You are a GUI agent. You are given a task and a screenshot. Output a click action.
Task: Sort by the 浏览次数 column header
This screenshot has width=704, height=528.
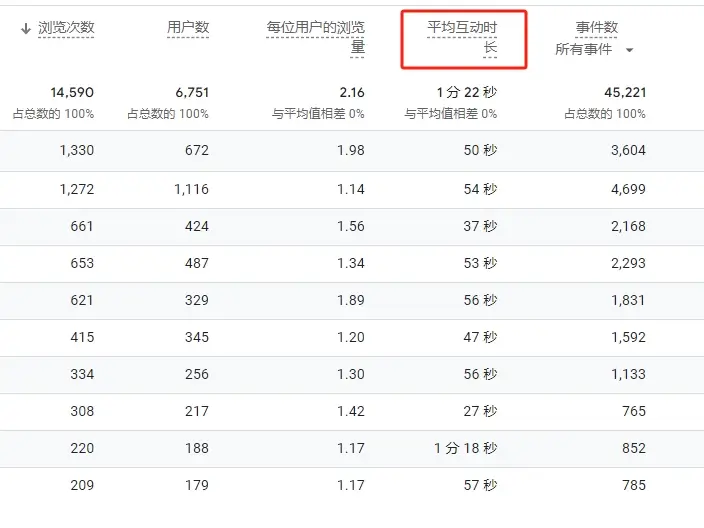pyautogui.click(x=66, y=28)
